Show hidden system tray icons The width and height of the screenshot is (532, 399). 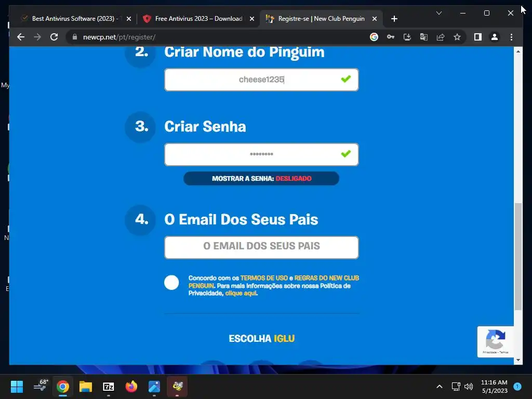(x=440, y=387)
